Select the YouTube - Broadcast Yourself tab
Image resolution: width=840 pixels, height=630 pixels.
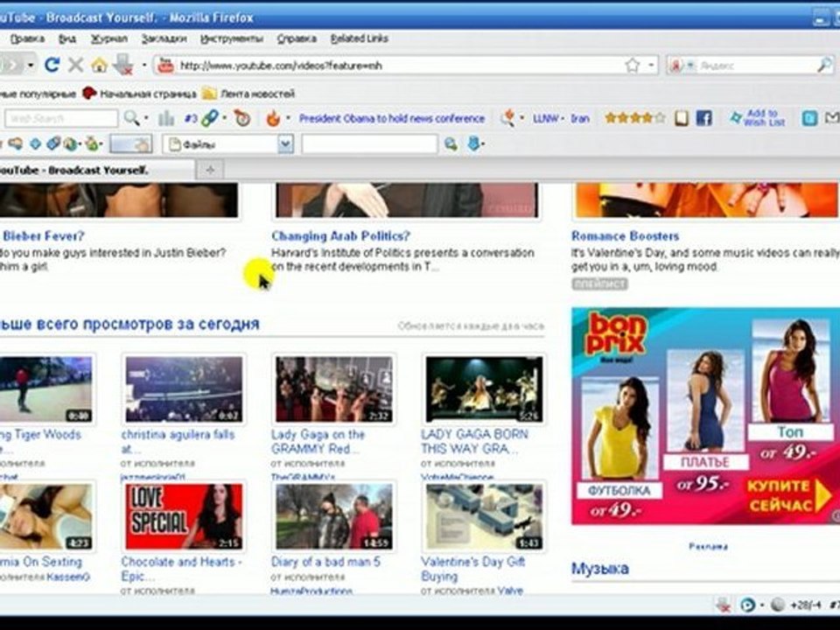pos(96,170)
